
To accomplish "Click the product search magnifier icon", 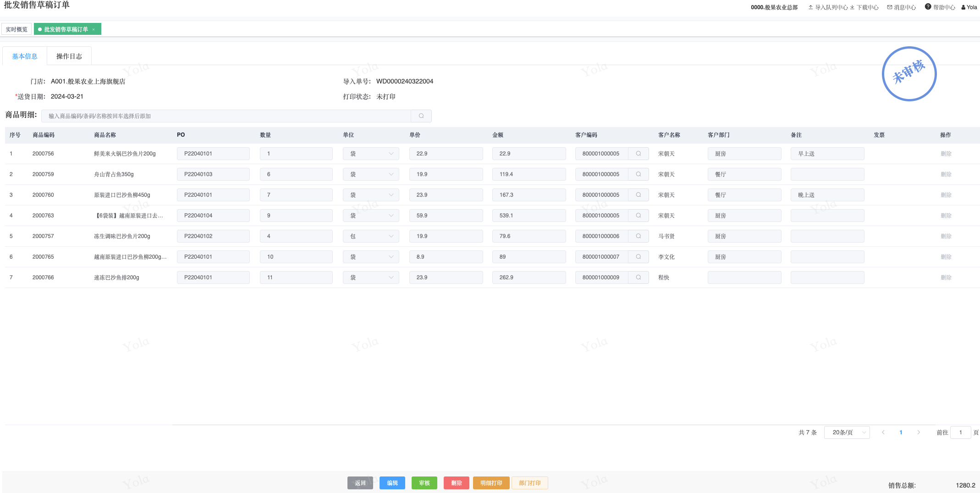I will (x=421, y=116).
